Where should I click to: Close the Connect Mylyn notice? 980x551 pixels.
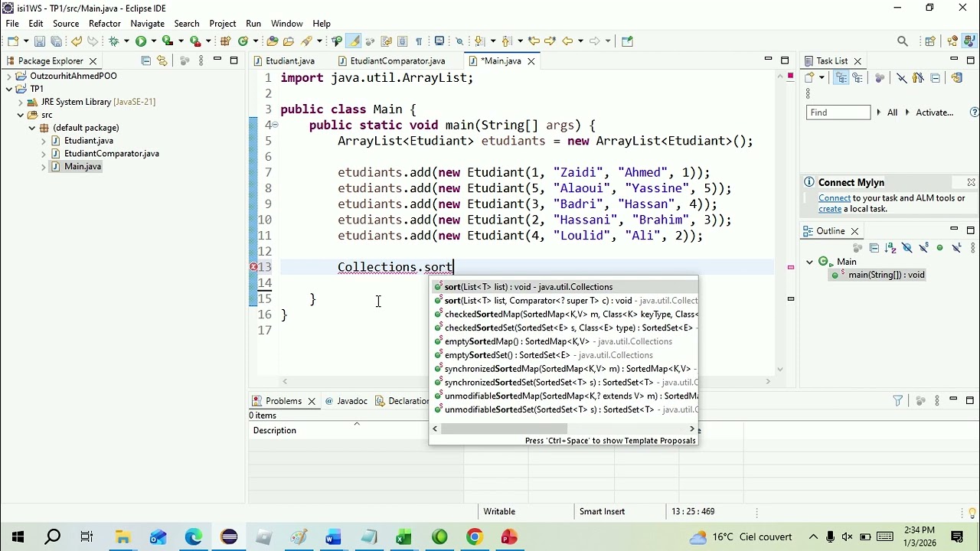click(x=971, y=182)
